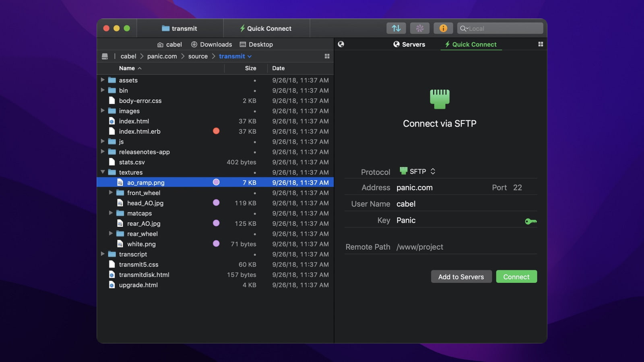644x362 pixels.
Task: Click the globe icon in the server panel tab bar
Action: tap(341, 44)
